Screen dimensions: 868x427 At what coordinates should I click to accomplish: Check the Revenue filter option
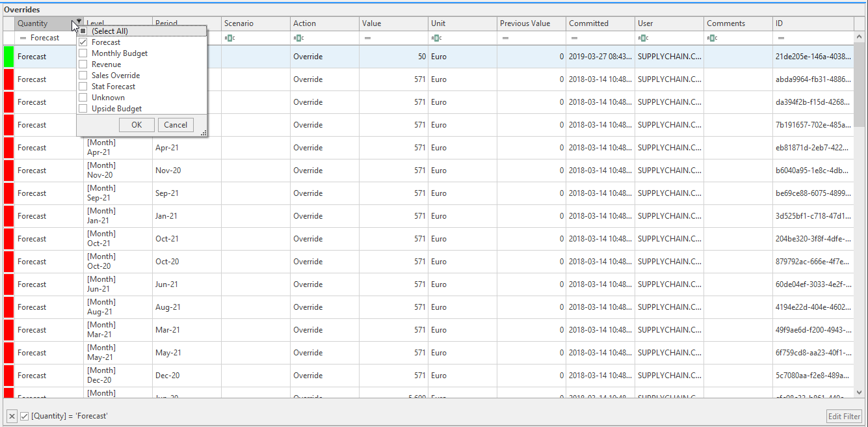coord(83,64)
